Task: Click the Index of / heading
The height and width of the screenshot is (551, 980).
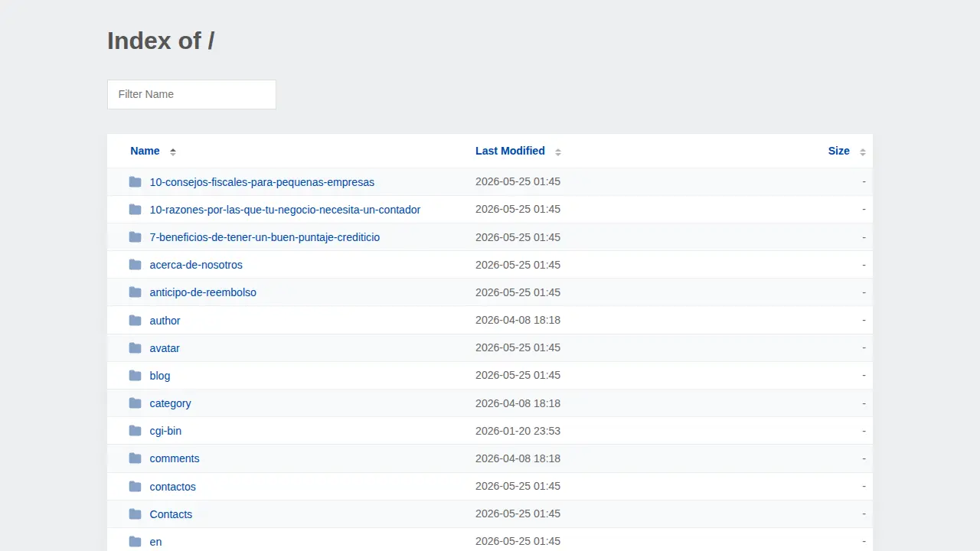Action: 161,41
